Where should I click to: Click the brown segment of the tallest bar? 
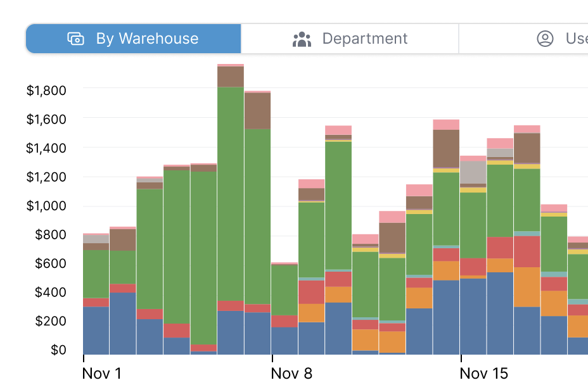click(x=231, y=77)
